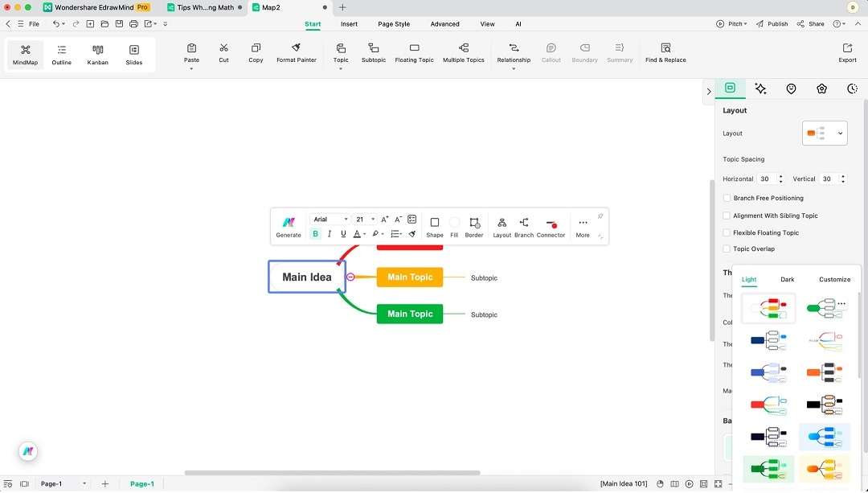868x493 pixels.
Task: Enable Flexible Floating Topic
Action: [x=727, y=232]
